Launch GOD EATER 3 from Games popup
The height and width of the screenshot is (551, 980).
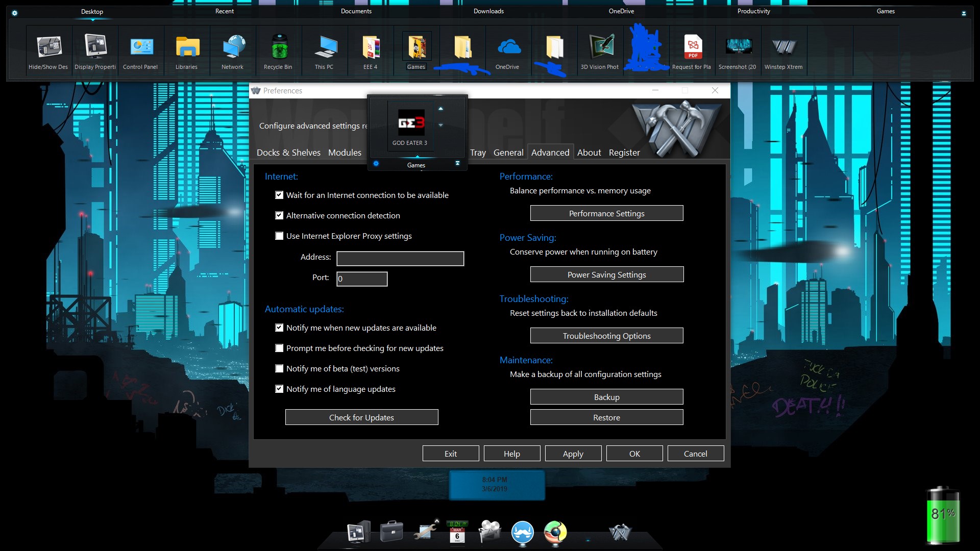point(410,125)
